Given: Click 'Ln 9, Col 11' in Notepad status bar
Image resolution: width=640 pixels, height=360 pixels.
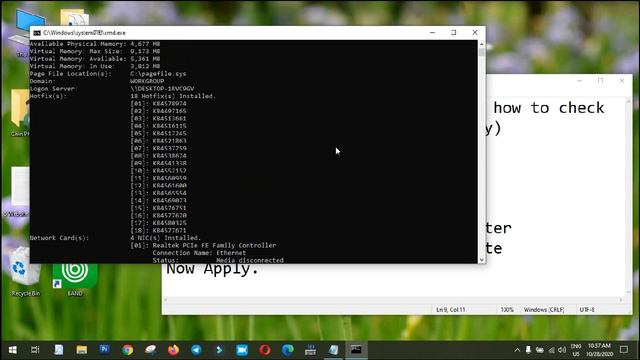Looking at the screenshot, I should 451,310.
